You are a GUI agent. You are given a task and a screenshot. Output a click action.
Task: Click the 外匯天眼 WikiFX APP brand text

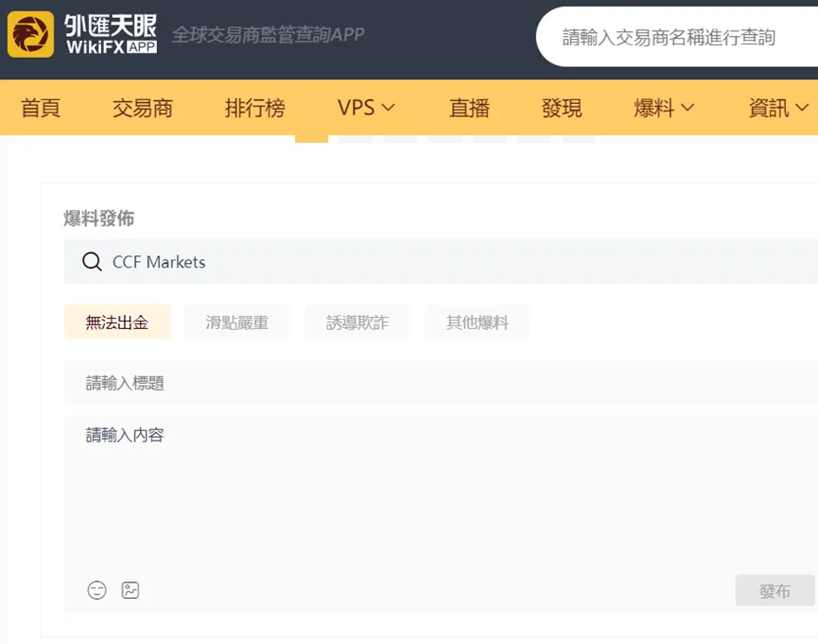point(111,34)
